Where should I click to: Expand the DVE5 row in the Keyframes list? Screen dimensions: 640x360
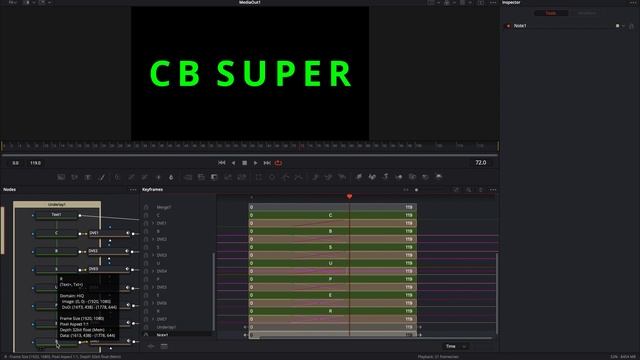pos(153,287)
